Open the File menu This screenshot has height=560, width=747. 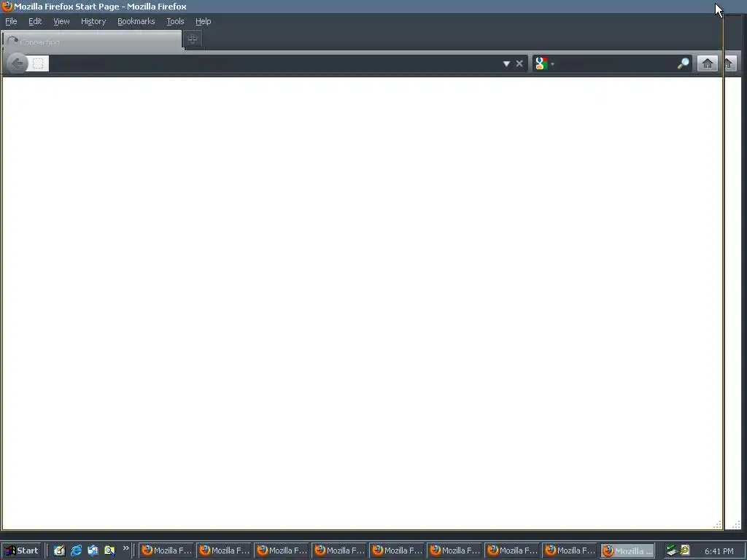(11, 21)
